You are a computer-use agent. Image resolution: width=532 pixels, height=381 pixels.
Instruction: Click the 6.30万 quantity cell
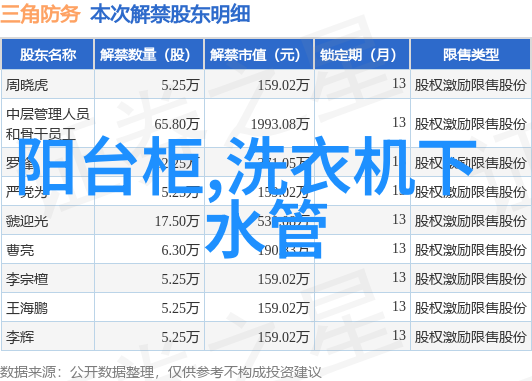[180, 250]
